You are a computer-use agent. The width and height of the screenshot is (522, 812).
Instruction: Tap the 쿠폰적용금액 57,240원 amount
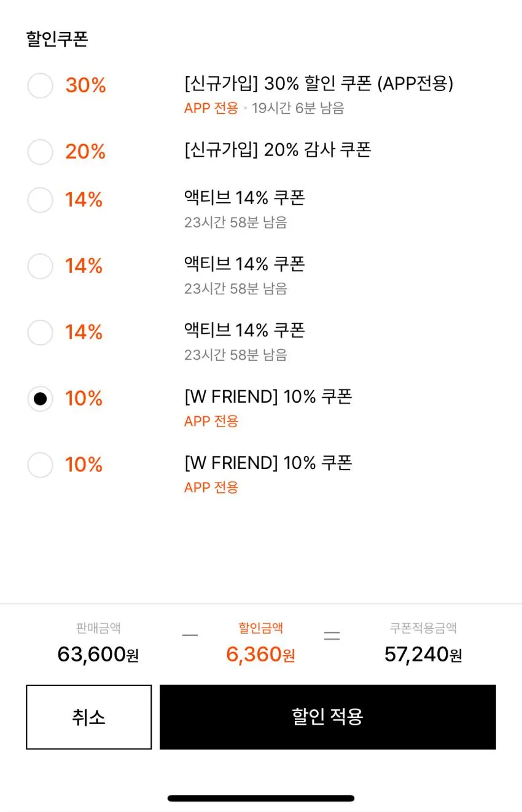(x=423, y=655)
